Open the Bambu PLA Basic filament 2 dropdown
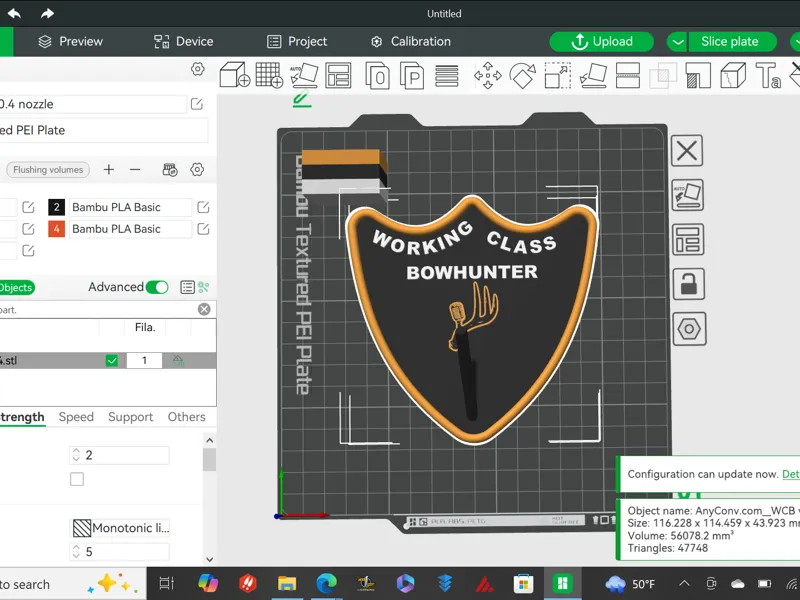This screenshot has width=800, height=600. tap(130, 207)
